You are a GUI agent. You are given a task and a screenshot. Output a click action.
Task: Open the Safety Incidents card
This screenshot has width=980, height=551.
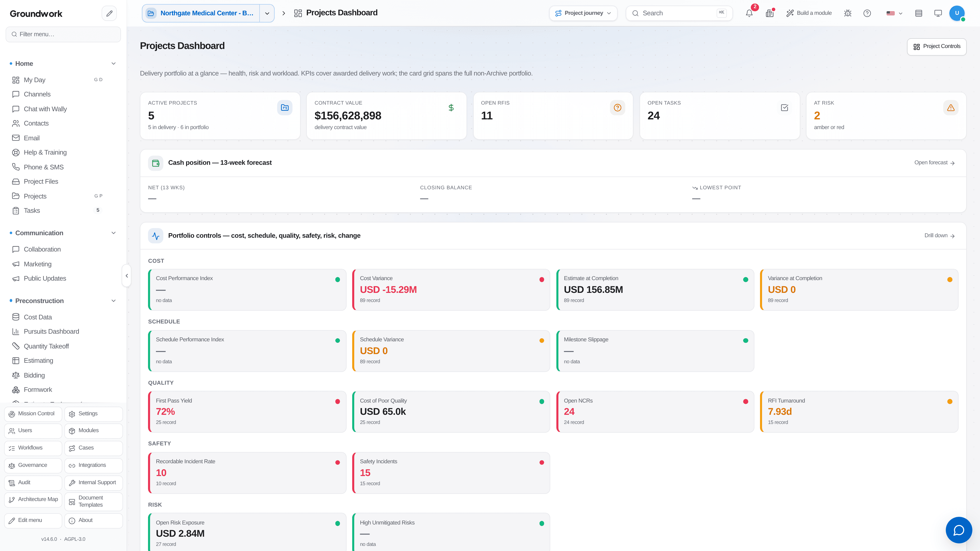click(x=451, y=473)
